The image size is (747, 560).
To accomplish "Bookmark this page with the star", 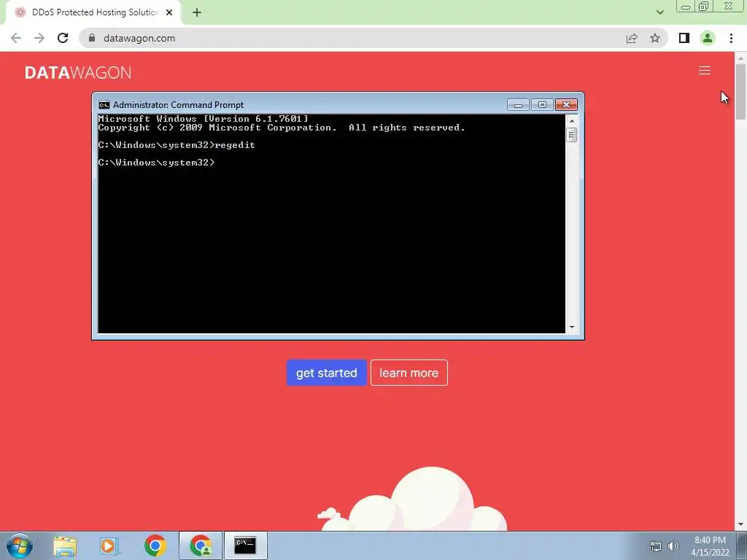I will click(x=655, y=38).
